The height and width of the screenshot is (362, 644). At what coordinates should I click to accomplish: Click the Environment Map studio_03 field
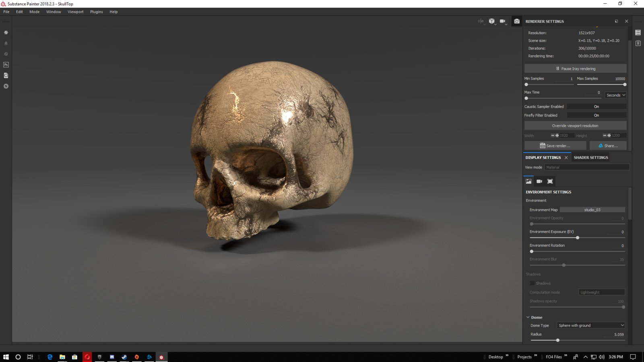[592, 210]
